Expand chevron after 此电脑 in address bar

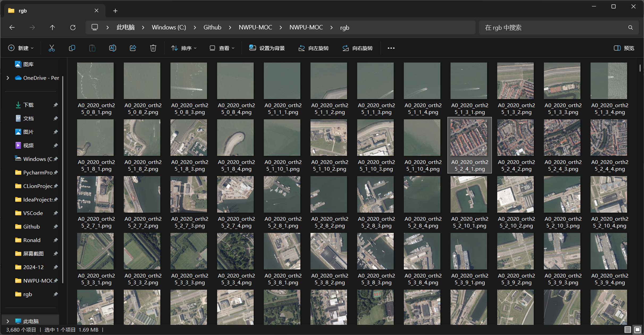coord(143,28)
